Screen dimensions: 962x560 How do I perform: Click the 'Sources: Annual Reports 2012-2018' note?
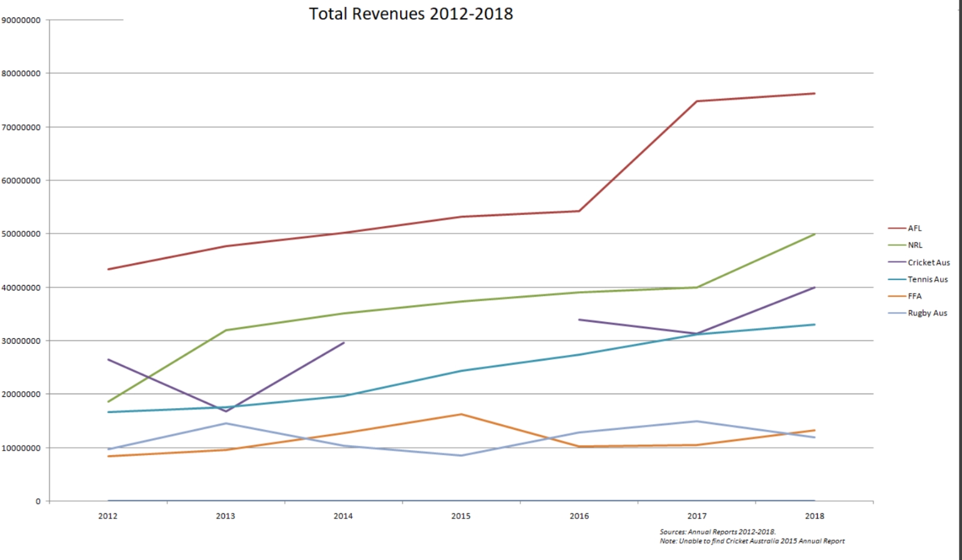(718, 532)
